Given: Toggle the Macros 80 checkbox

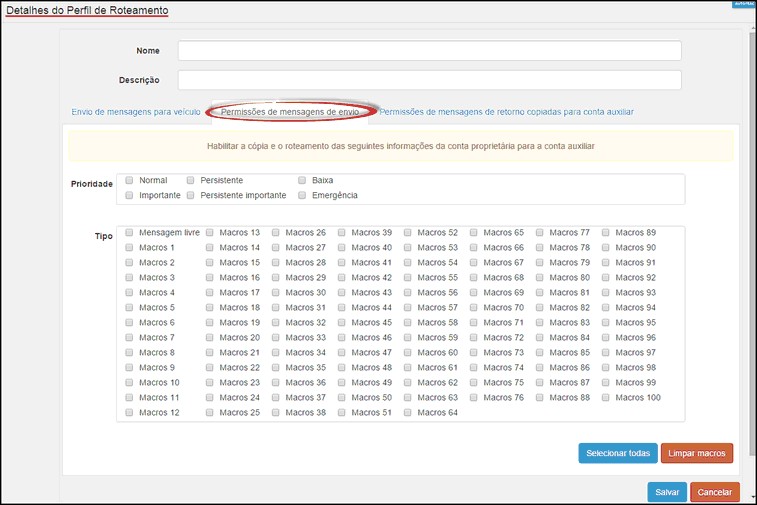Looking at the screenshot, I should coord(539,277).
